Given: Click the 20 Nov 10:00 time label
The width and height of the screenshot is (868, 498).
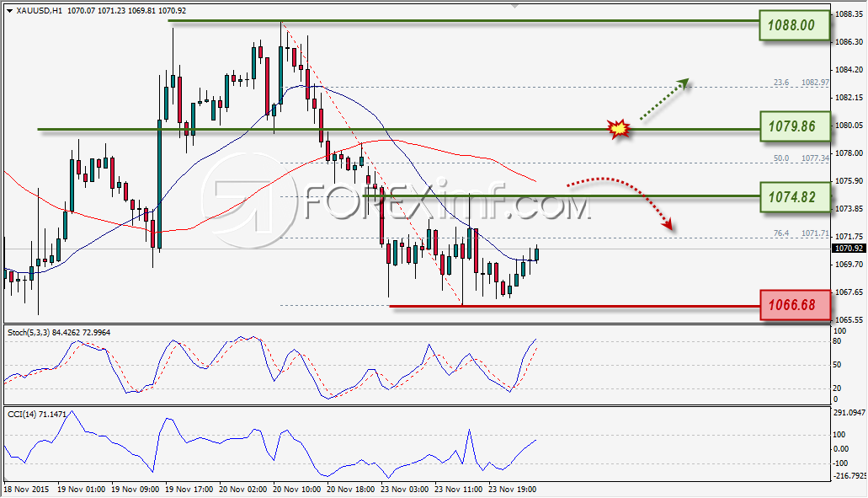Looking at the screenshot, I should pos(297,489).
